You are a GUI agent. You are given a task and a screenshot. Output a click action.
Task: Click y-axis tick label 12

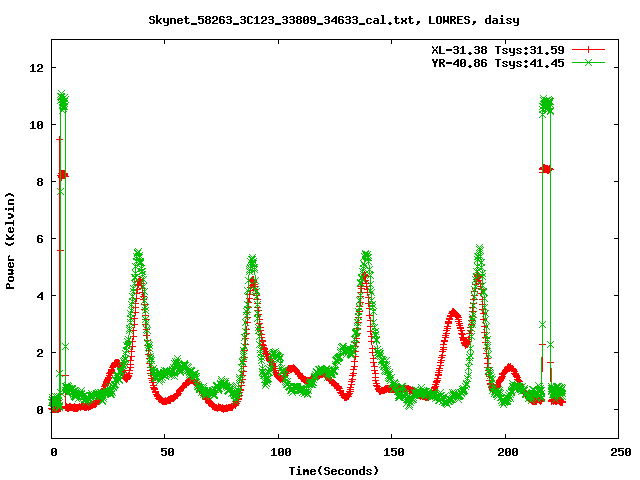pyautogui.click(x=36, y=68)
